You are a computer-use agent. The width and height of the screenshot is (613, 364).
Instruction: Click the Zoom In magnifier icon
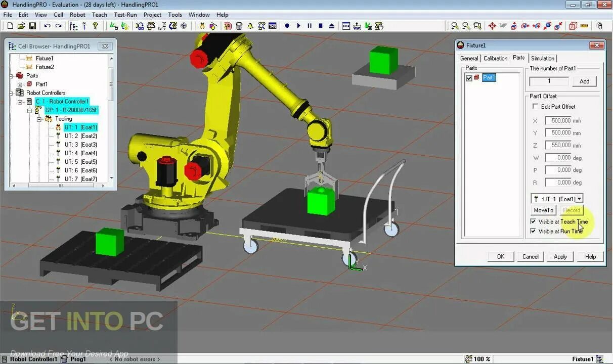pyautogui.click(x=455, y=26)
